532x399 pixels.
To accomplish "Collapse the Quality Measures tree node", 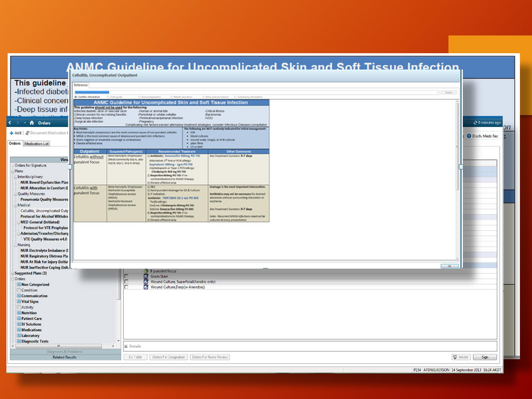I will (x=15, y=194).
